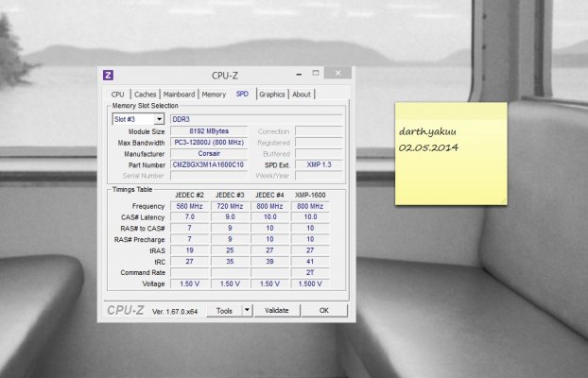Click the Corsair manufacturer value
The image size is (588, 378).
point(209,154)
